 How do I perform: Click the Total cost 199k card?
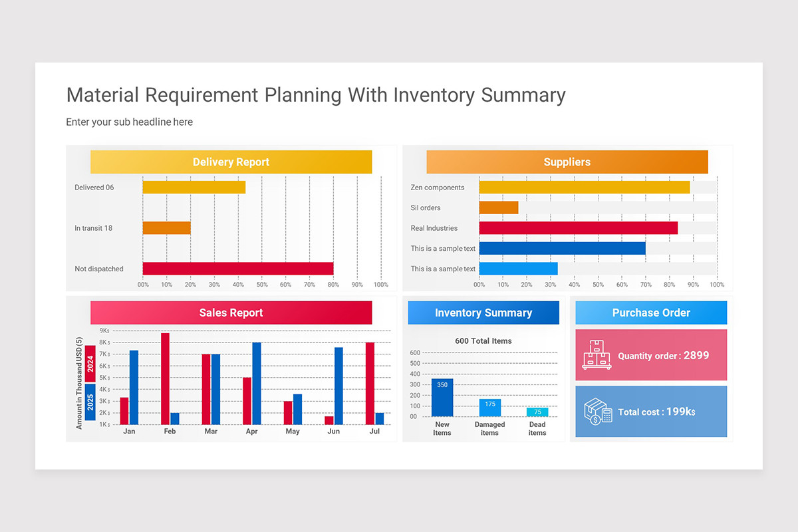651,412
